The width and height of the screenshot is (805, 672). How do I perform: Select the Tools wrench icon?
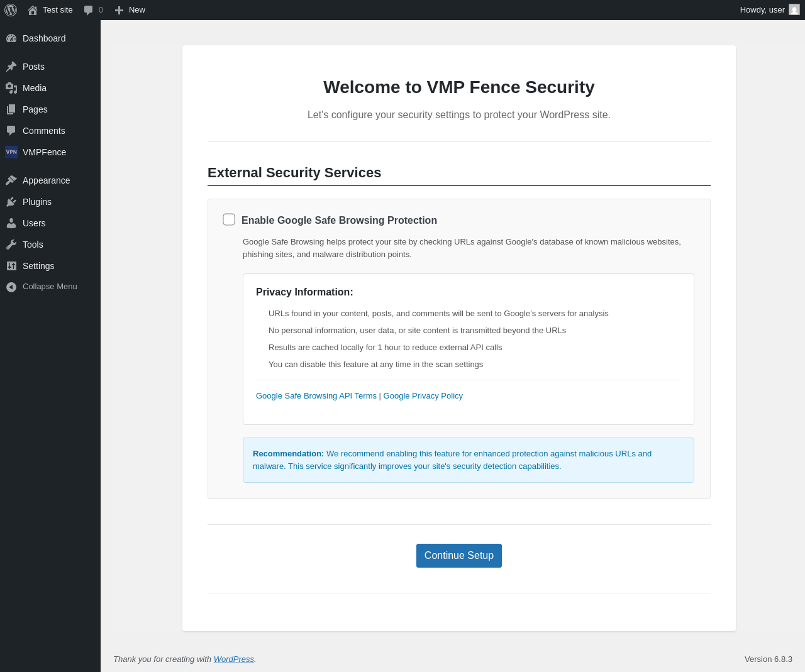click(11, 245)
